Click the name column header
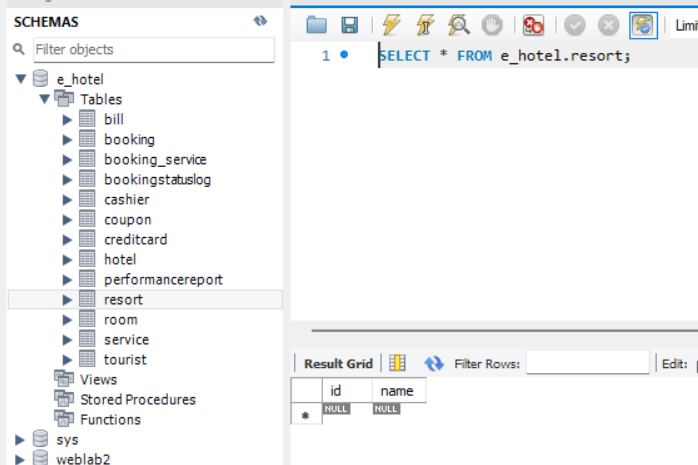698x465 pixels. (x=398, y=391)
